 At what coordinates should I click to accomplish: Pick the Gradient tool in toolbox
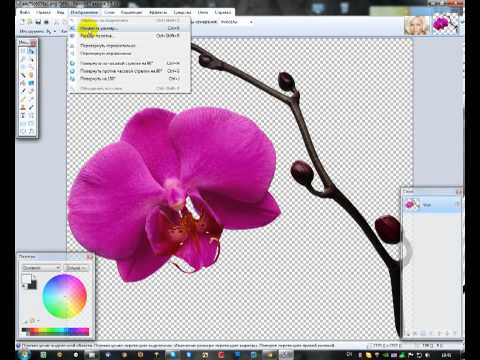(31, 83)
